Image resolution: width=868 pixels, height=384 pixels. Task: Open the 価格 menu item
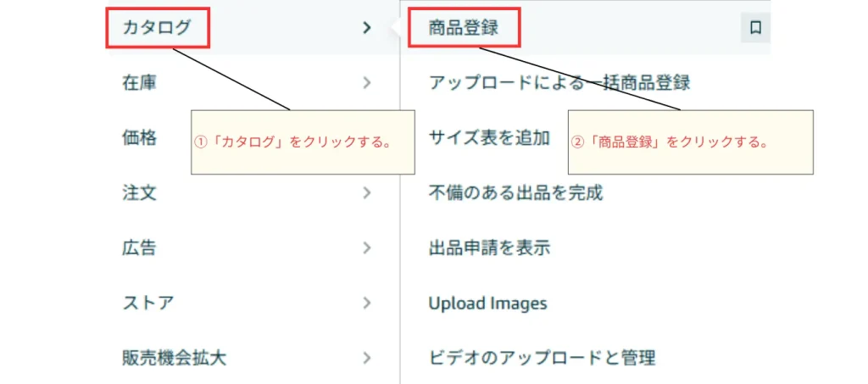click(x=139, y=137)
